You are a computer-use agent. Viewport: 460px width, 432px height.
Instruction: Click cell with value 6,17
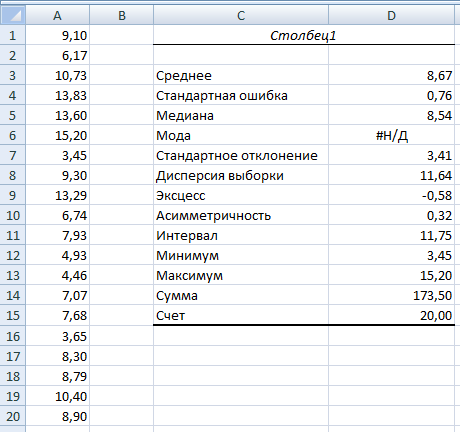tap(57, 55)
